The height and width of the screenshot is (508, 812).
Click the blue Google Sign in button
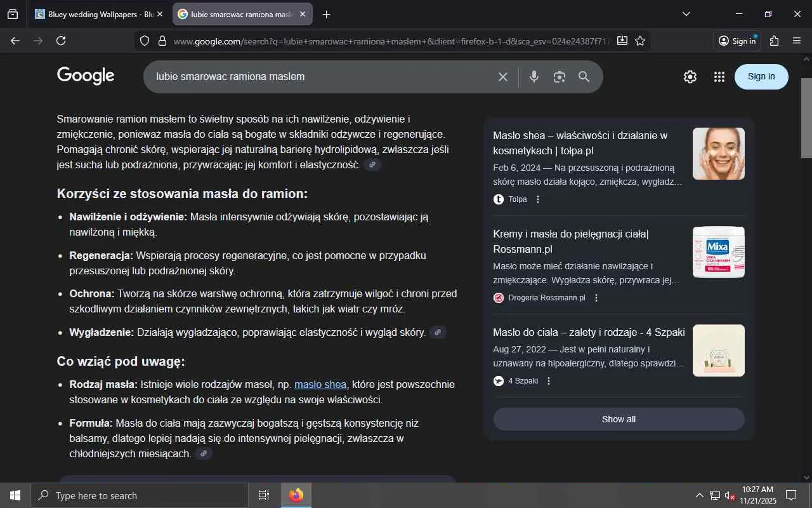click(x=761, y=77)
